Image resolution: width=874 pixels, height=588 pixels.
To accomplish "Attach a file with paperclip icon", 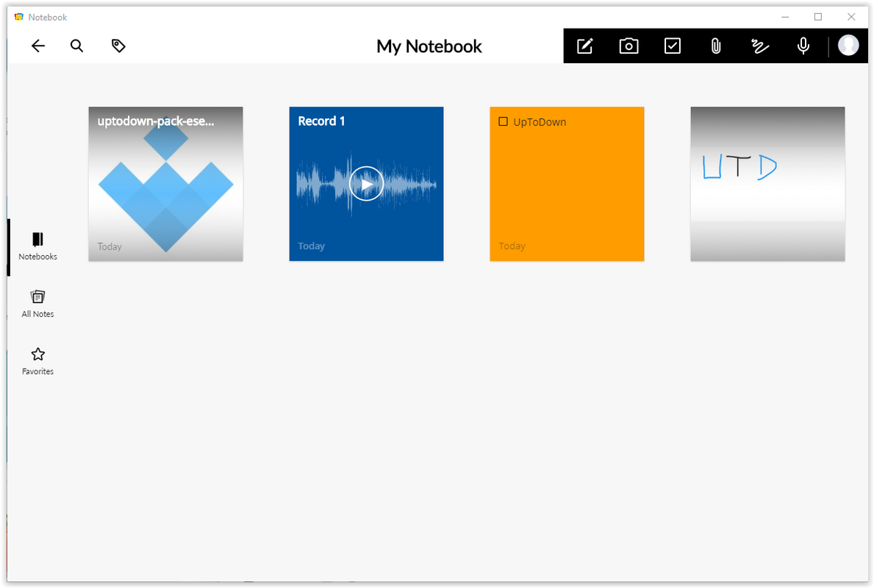I will pos(716,46).
